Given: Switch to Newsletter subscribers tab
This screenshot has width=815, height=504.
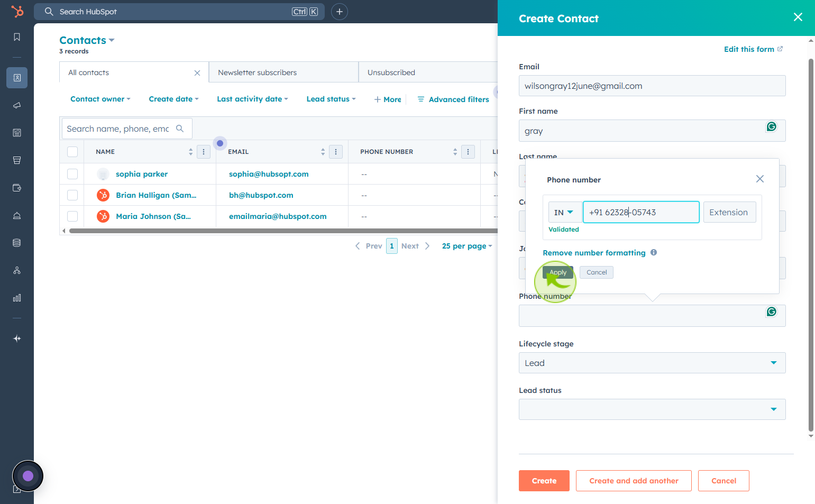Looking at the screenshot, I should pos(284,72).
